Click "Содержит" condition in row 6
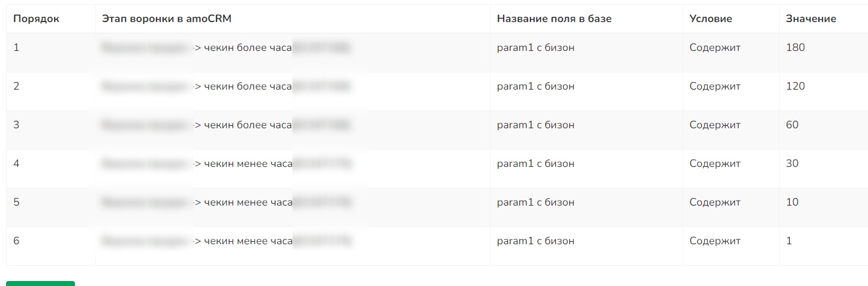This screenshot has width=868, height=286. point(715,241)
